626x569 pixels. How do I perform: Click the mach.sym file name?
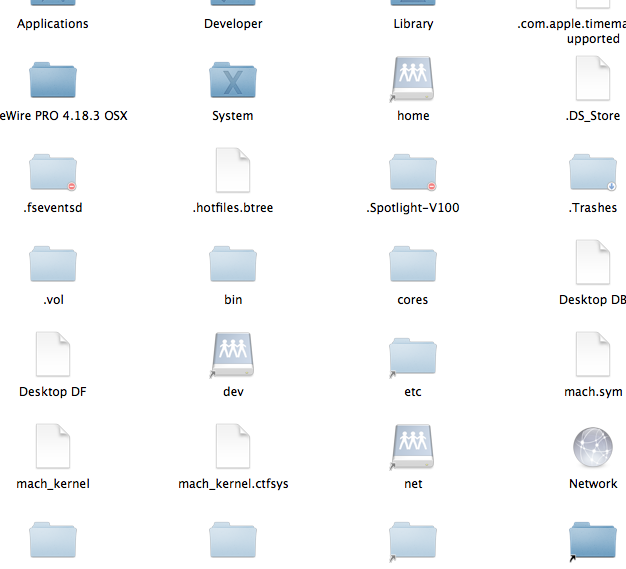(x=593, y=392)
